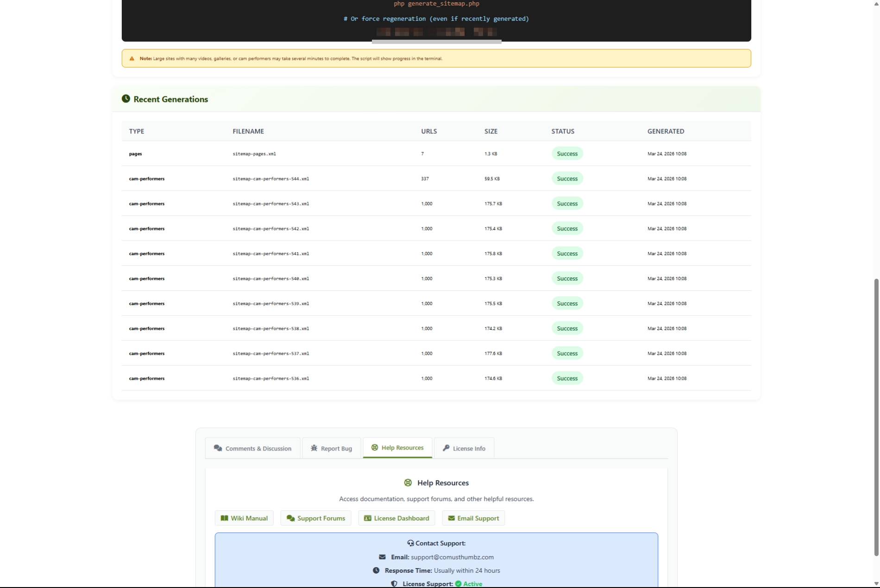Click the sitemap-cam-performers-544.xml filename
The height and width of the screenshot is (588, 880).
tap(270, 179)
